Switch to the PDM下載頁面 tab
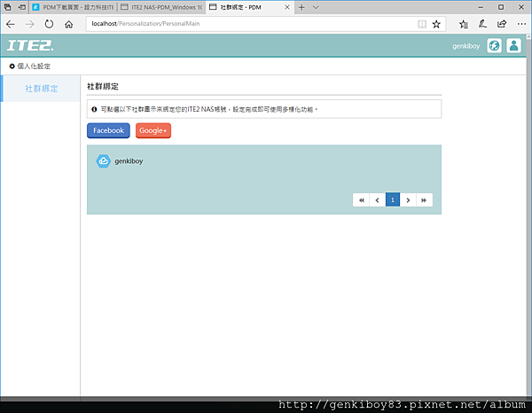This screenshot has width=532, height=413. [74, 7]
